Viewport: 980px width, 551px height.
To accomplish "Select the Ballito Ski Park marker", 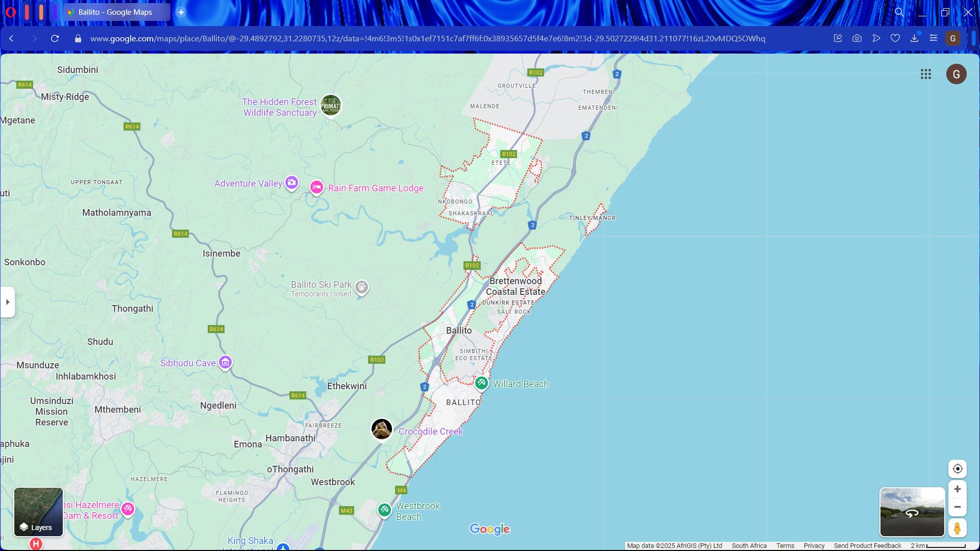I will coord(361,287).
